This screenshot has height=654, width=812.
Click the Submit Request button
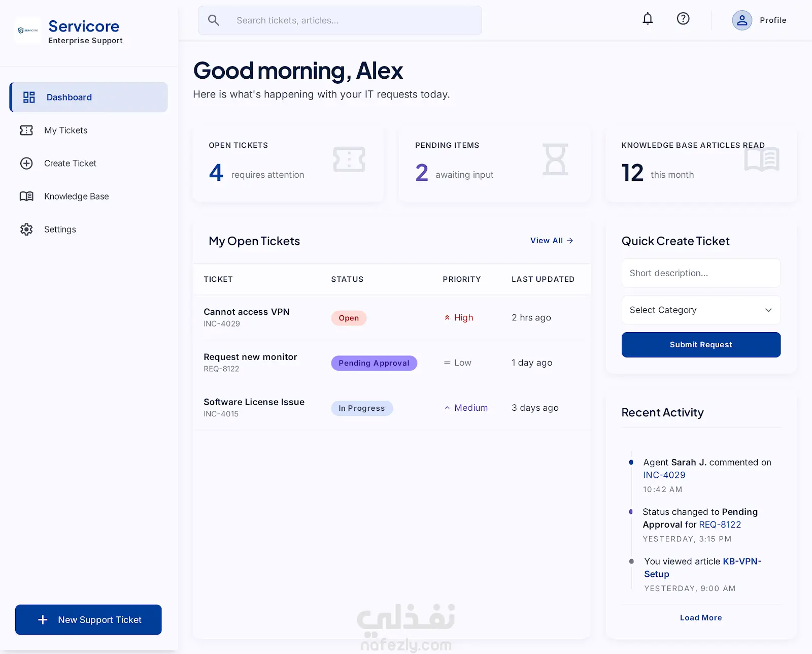coord(701,345)
